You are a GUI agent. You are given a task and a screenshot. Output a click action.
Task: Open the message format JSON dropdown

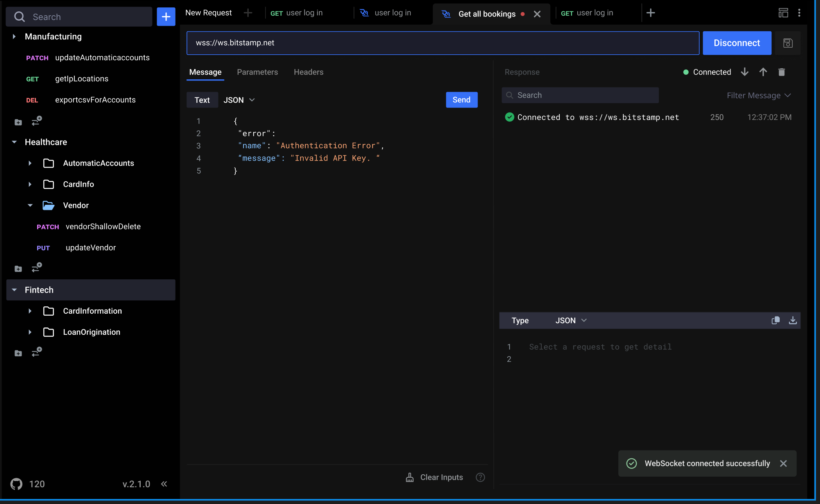(239, 100)
